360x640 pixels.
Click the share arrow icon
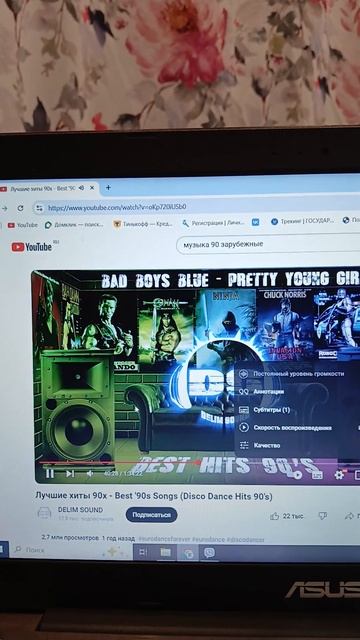(349, 516)
